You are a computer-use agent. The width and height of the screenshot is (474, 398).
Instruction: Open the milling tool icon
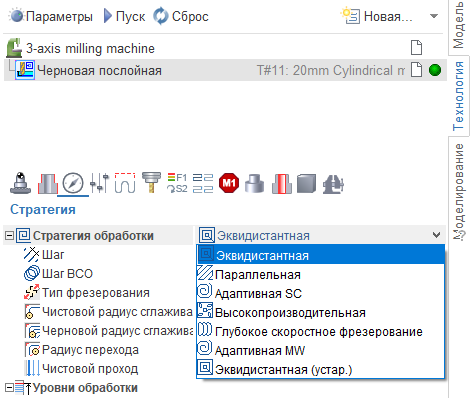151,182
